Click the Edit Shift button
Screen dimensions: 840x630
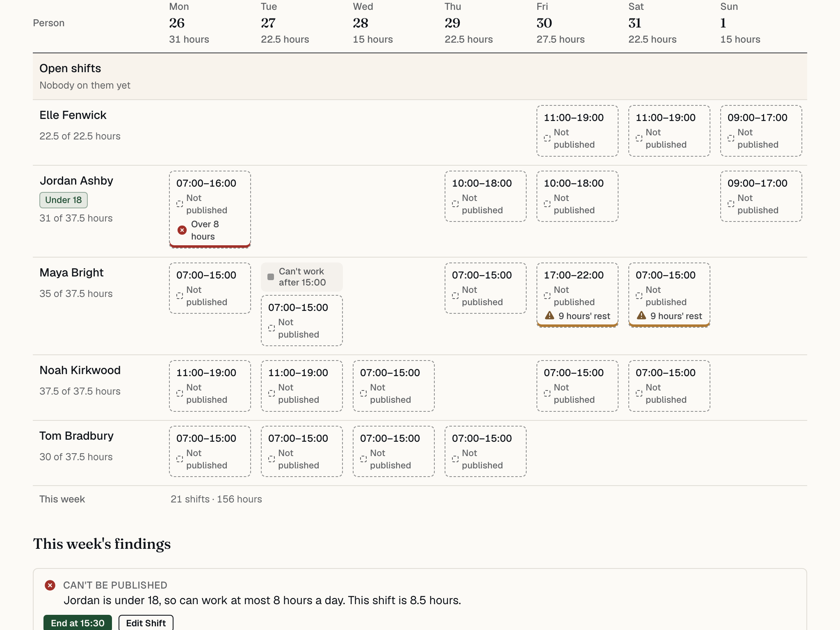pos(146,623)
